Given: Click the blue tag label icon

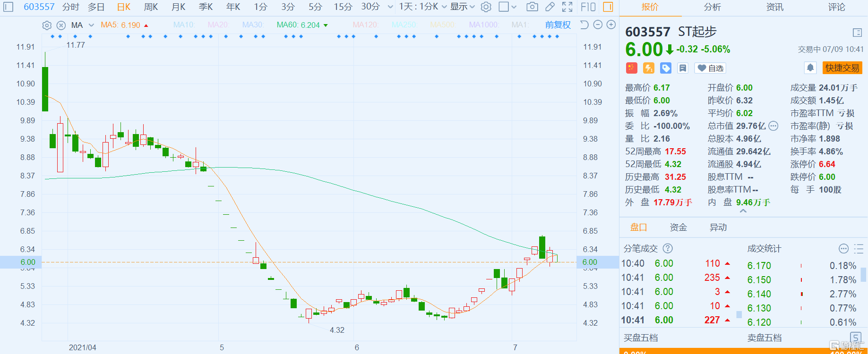Looking at the screenshot, I should (666, 68).
